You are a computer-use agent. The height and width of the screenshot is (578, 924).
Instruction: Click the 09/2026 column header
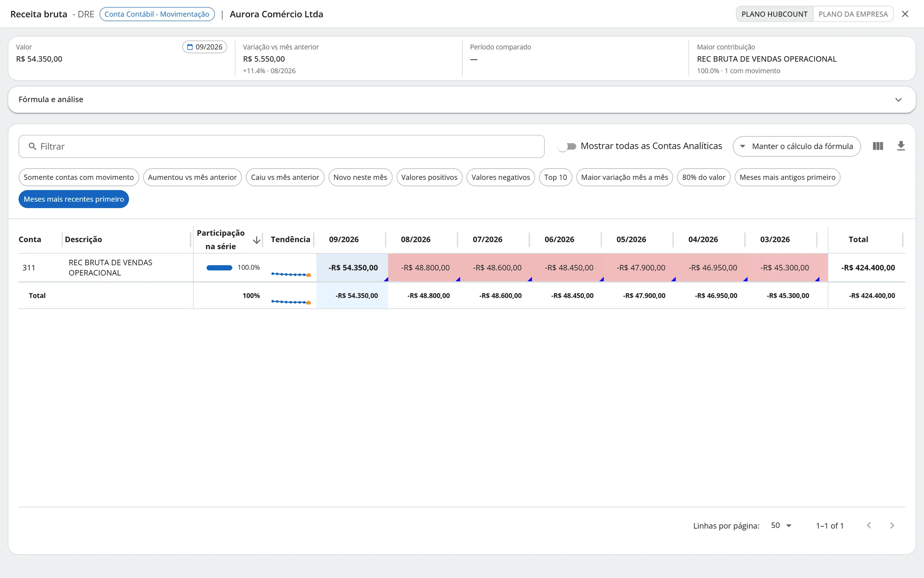344,239
